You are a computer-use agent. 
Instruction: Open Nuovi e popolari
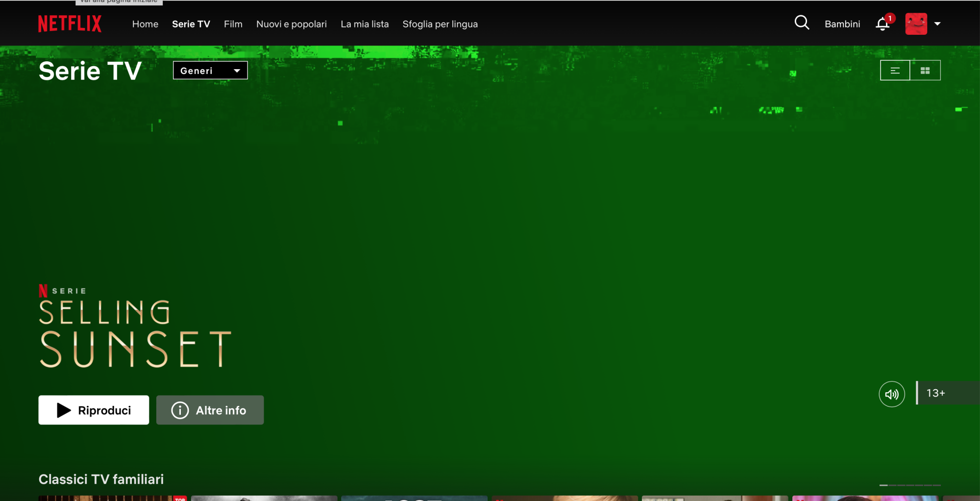tap(292, 24)
